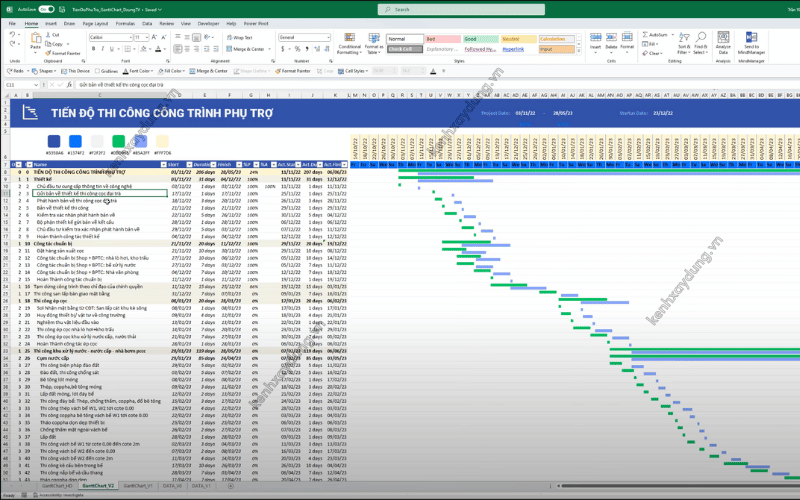The width and height of the screenshot is (800, 500).
Task: Apply the Good cell style
Action: [472, 38]
